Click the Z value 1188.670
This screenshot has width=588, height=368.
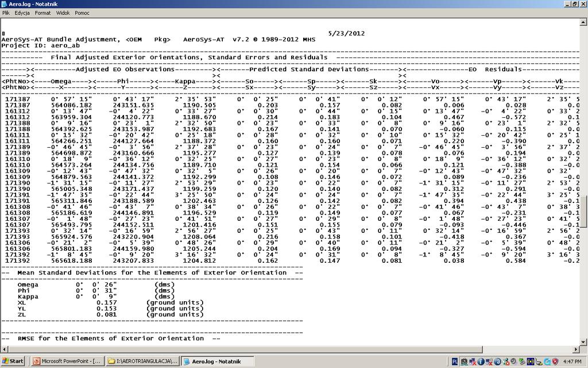tap(199, 117)
